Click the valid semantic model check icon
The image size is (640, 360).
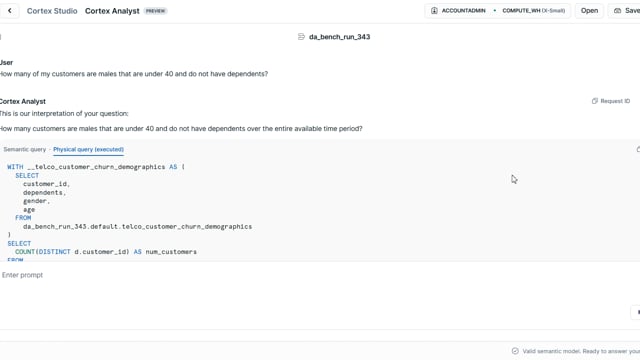(515, 351)
